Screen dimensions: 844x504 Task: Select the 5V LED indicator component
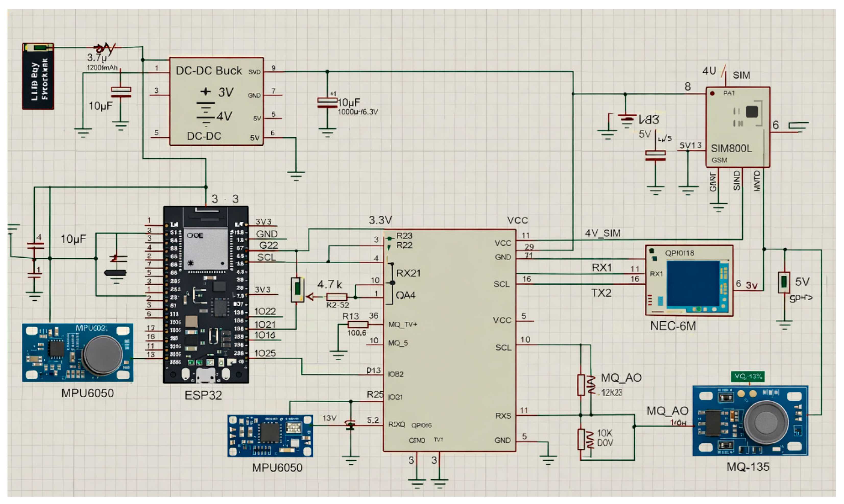784,282
